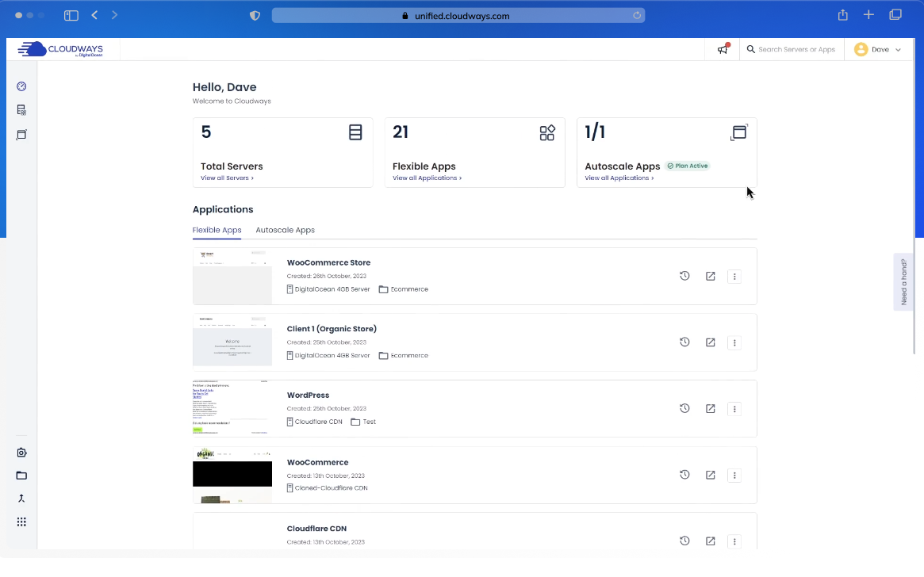Open the WooCommerce Store application title
Image resolution: width=924 pixels, height=577 pixels.
coord(329,262)
